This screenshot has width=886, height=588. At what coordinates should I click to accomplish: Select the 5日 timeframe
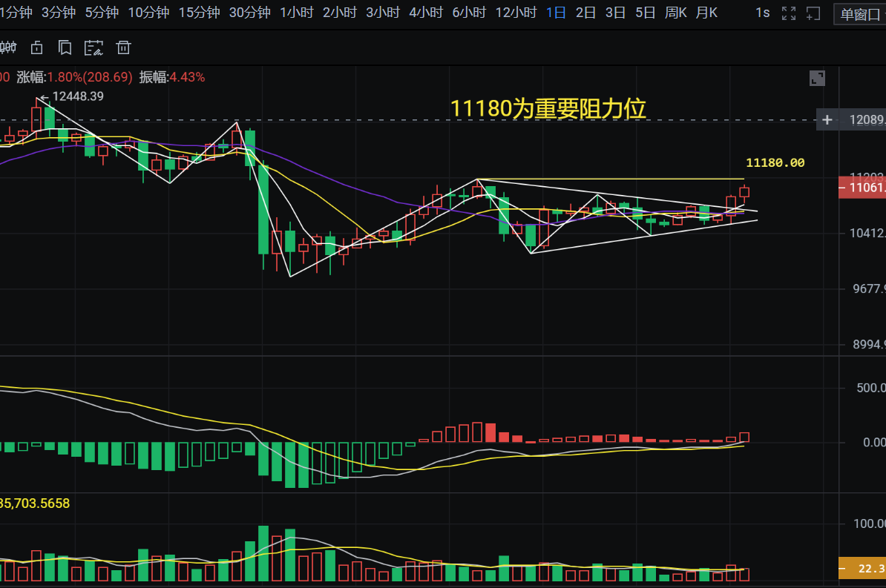(646, 13)
